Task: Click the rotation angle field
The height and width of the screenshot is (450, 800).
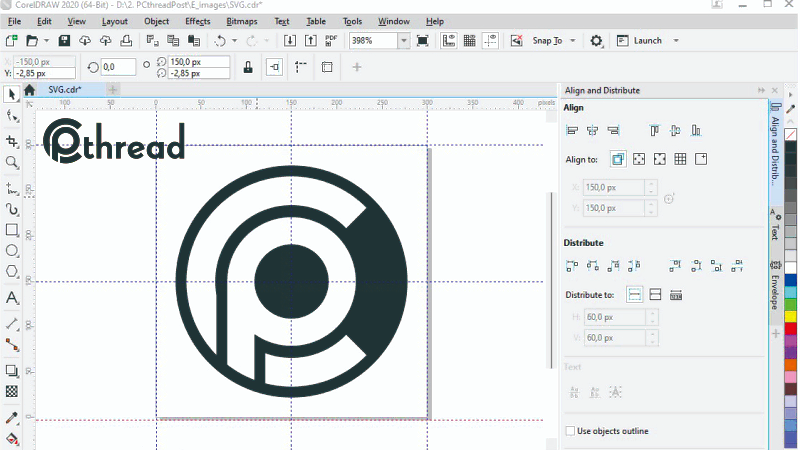Action: tap(118, 67)
